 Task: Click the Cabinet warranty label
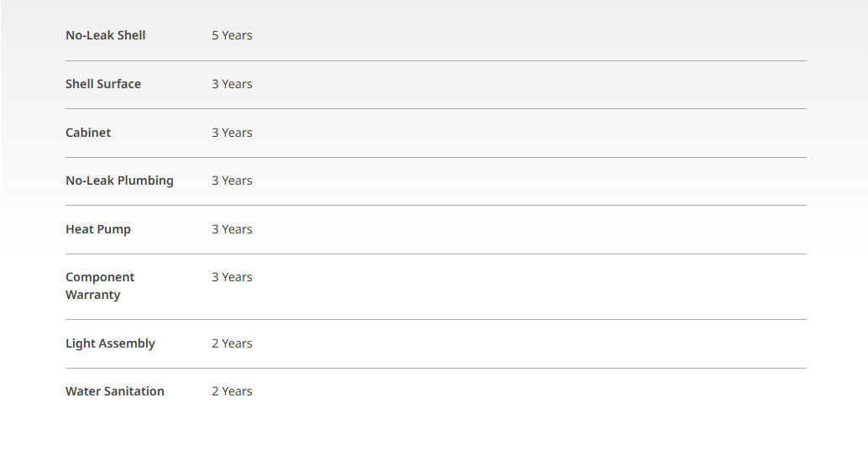pyautogui.click(x=88, y=133)
